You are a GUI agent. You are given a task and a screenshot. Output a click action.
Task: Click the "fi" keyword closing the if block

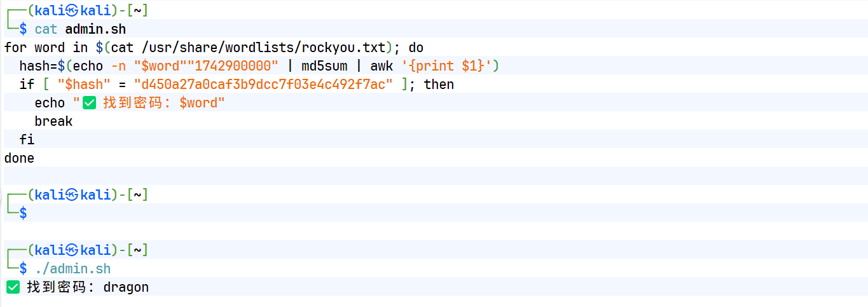[x=27, y=140]
